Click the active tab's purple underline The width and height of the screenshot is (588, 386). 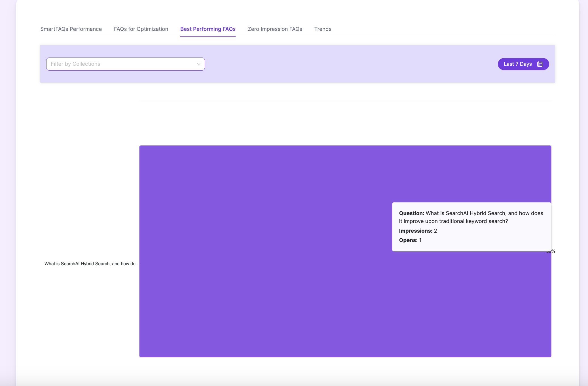[208, 36]
